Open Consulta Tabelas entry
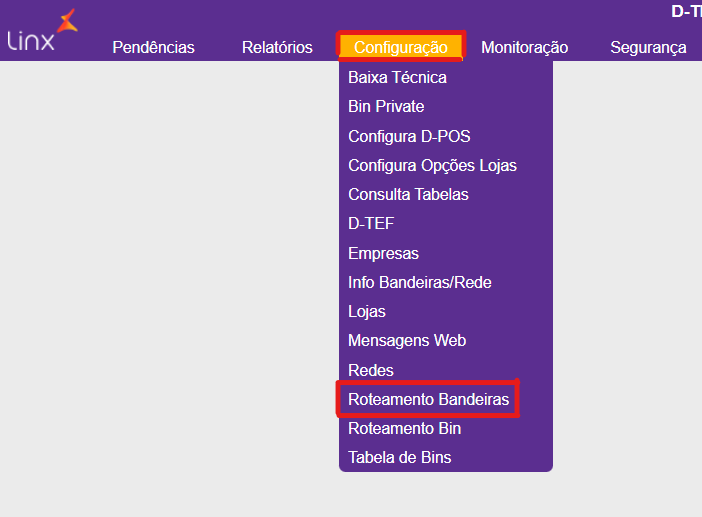Image resolution: width=702 pixels, height=517 pixels. [x=408, y=194]
